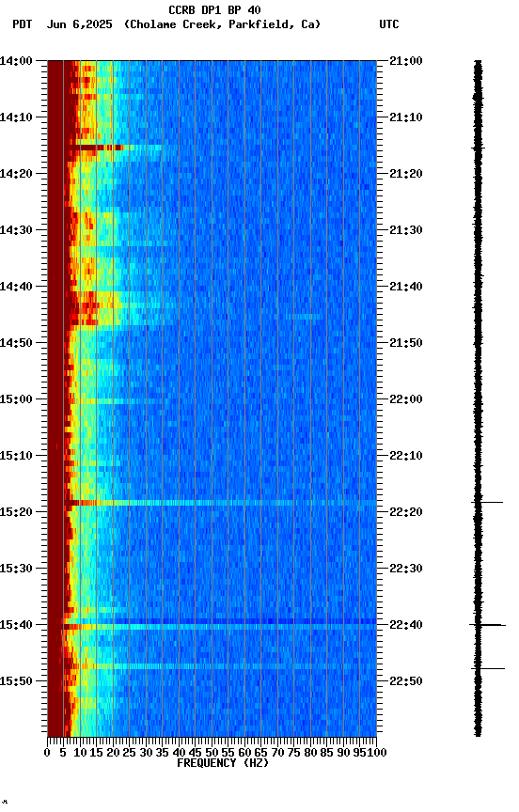The width and height of the screenshot is (519, 812).
Task: Click the 22:40 UTC time label
Action: (406, 625)
